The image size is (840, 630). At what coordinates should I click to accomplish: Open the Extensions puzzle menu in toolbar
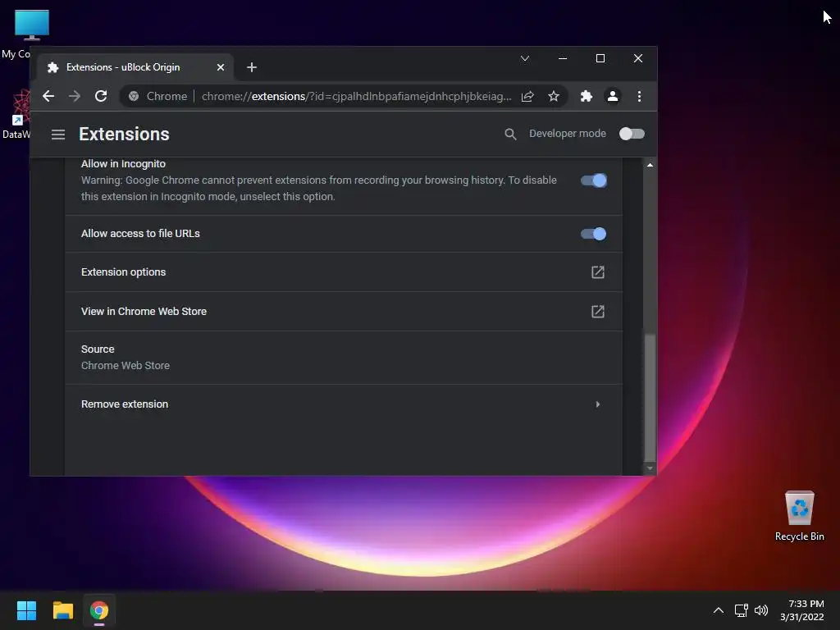pyautogui.click(x=586, y=97)
